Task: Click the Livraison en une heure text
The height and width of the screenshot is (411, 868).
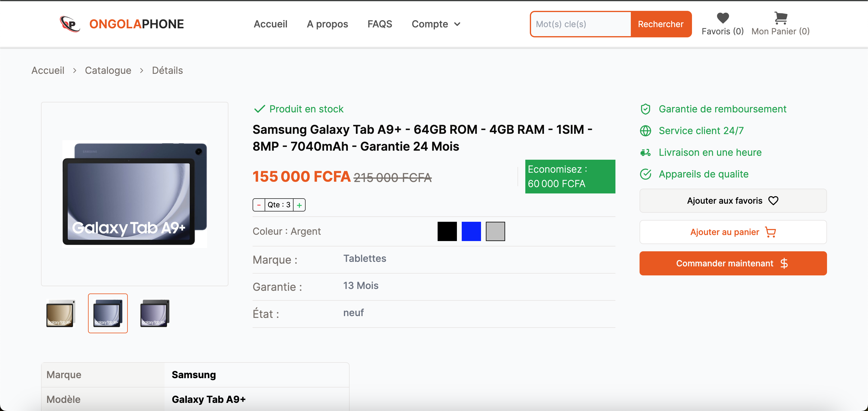Action: pyautogui.click(x=710, y=152)
